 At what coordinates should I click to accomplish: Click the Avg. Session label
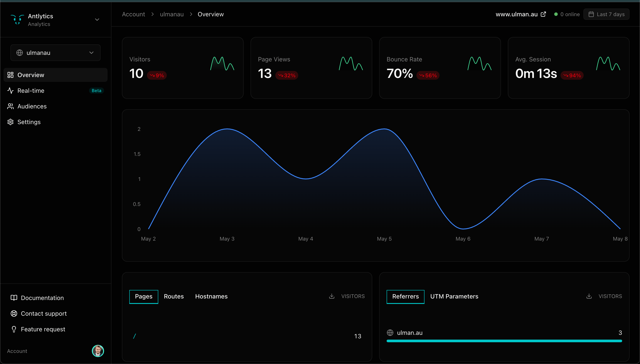click(x=533, y=59)
